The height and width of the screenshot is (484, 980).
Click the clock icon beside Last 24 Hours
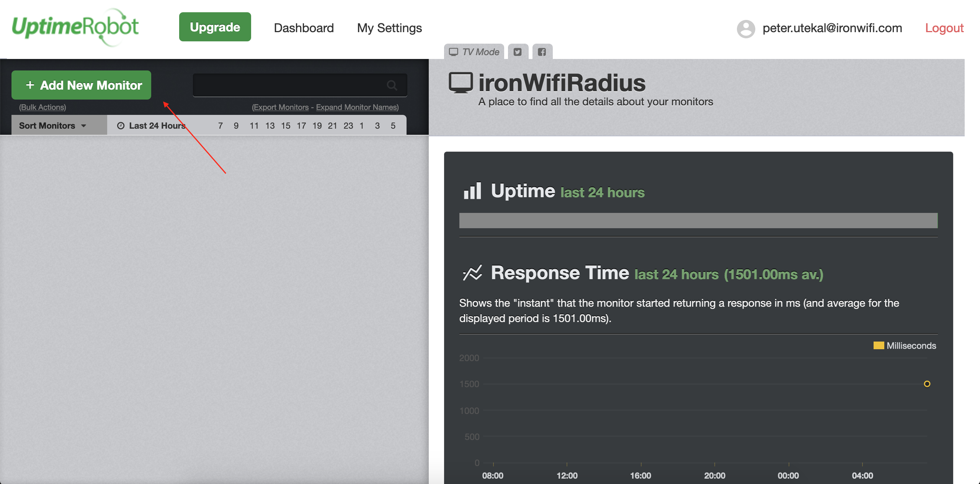tap(121, 125)
